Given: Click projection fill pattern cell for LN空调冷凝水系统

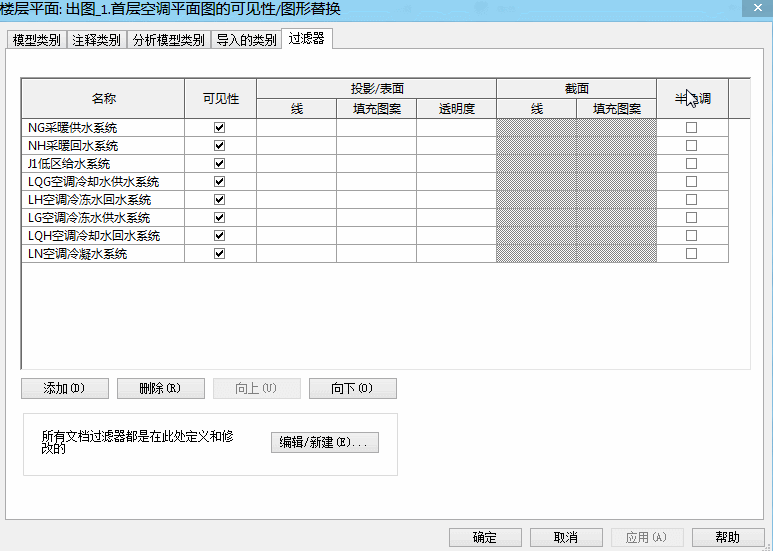Looking at the screenshot, I should (377, 253).
